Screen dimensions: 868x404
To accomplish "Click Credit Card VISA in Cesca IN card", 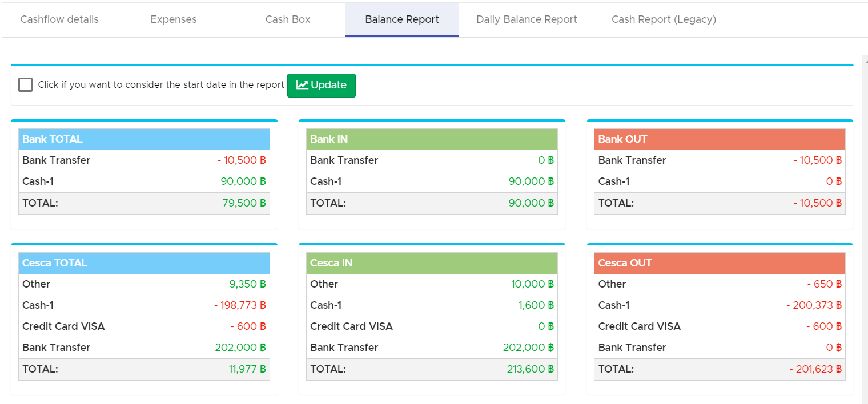I will 351,326.
